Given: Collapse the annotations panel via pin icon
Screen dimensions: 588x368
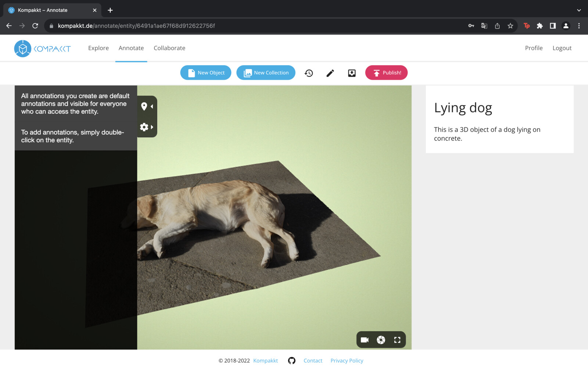Looking at the screenshot, I should [x=147, y=106].
